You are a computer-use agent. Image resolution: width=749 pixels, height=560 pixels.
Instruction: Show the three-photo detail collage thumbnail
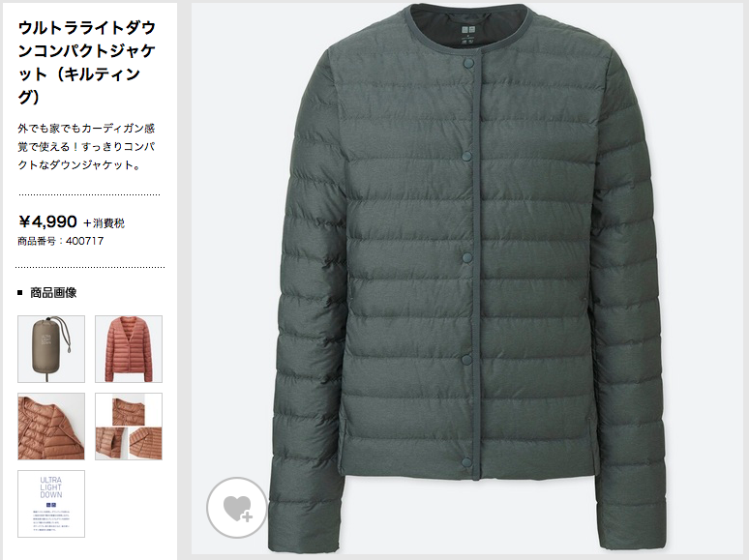pos(129,427)
